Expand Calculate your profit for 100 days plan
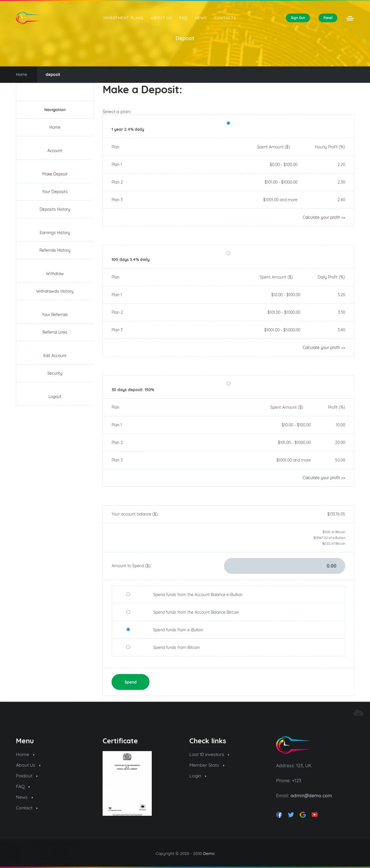The image size is (370, 868). 323,348
